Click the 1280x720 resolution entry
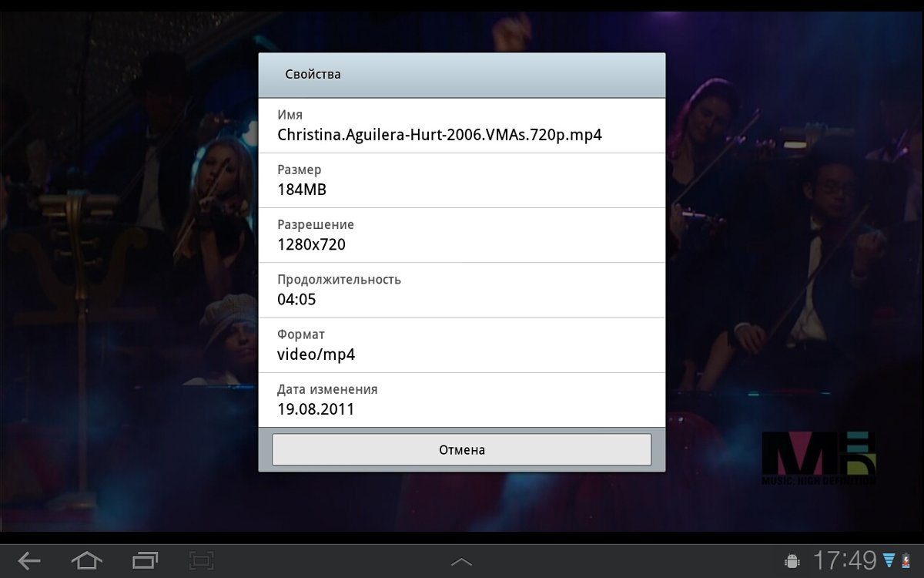The width and height of the screenshot is (924, 578). pos(461,235)
